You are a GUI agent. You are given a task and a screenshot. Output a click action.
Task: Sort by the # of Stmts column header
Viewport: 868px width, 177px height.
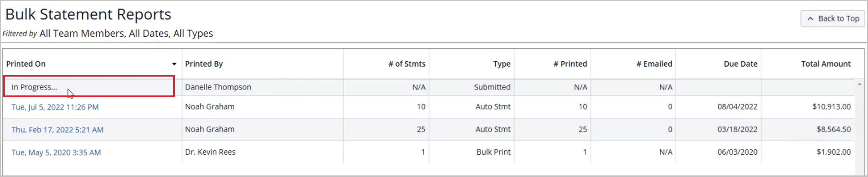click(407, 64)
